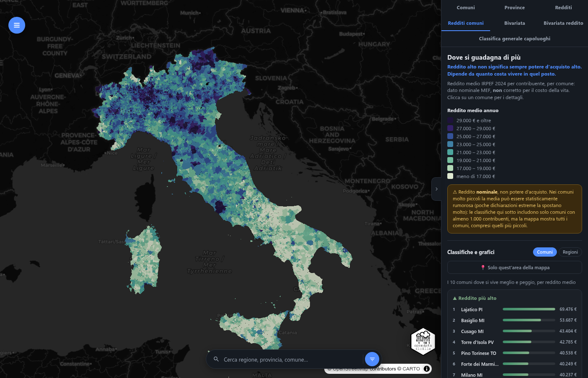Click the Lajatico income bar
The image size is (588, 378).
point(529,309)
